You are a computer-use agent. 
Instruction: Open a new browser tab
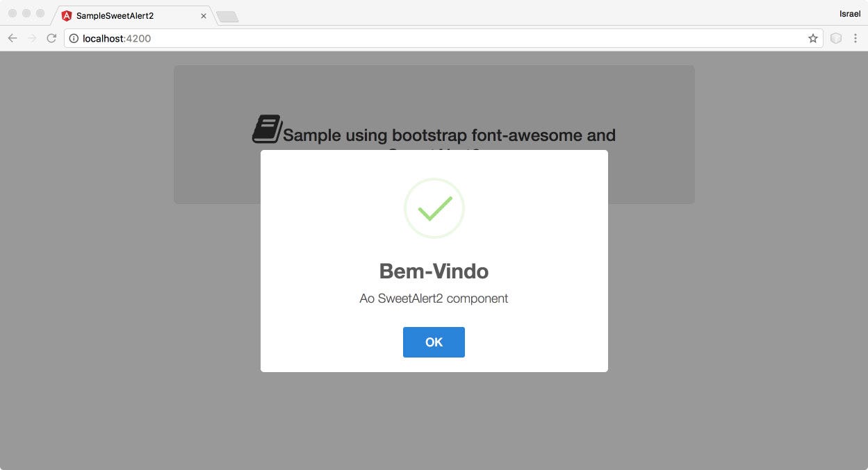227,17
